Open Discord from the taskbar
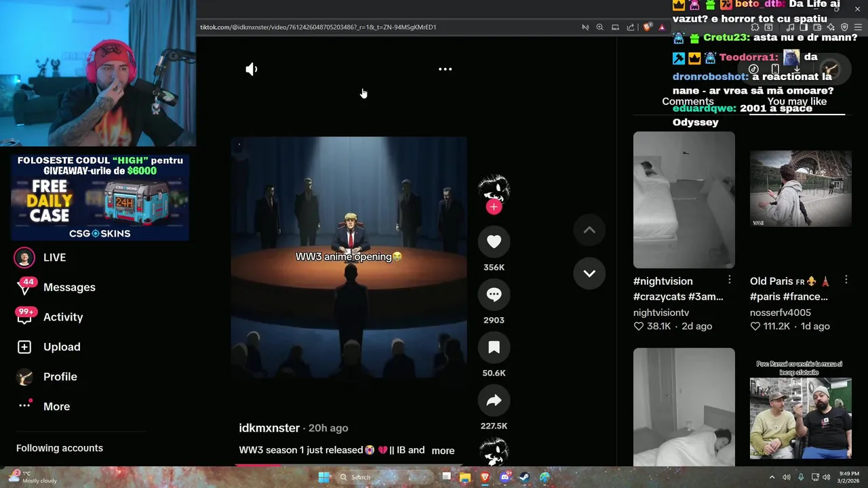868x488 pixels. click(505, 477)
